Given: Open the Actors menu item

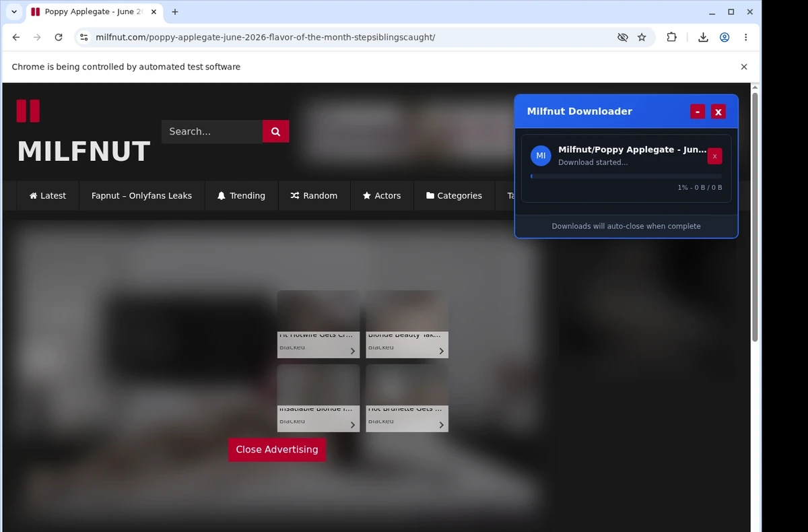Looking at the screenshot, I should 382,195.
